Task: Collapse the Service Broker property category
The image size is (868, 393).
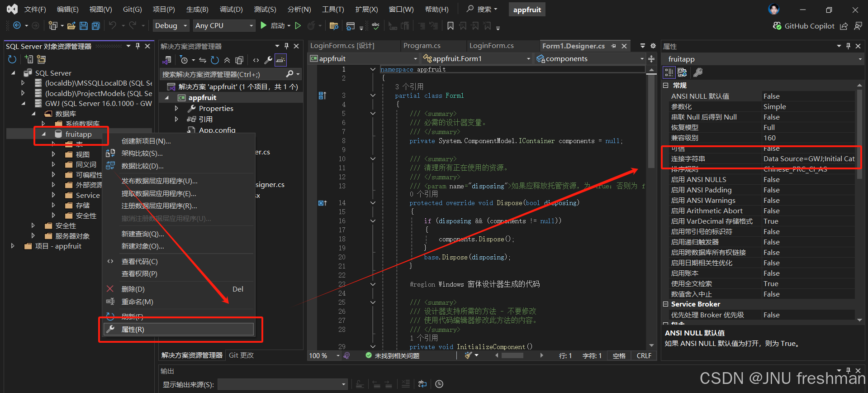Action: coord(666,304)
